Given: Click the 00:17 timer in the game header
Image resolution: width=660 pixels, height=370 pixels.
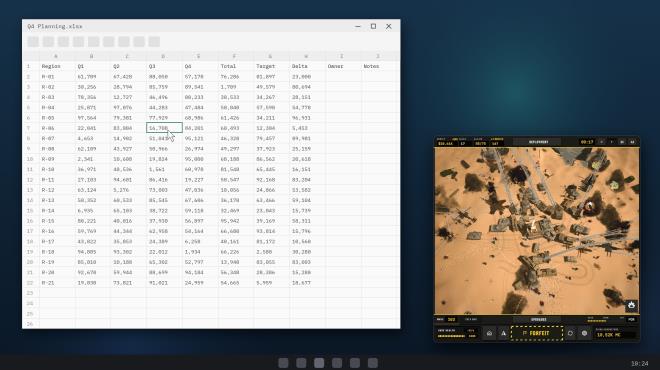Looking at the screenshot, I should click(x=586, y=142).
